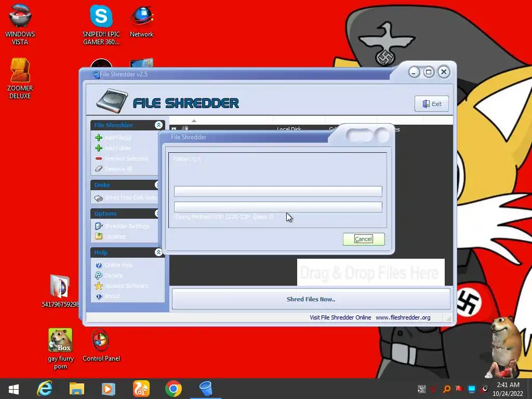Launch UC Browser from the taskbar

[x=141, y=389]
